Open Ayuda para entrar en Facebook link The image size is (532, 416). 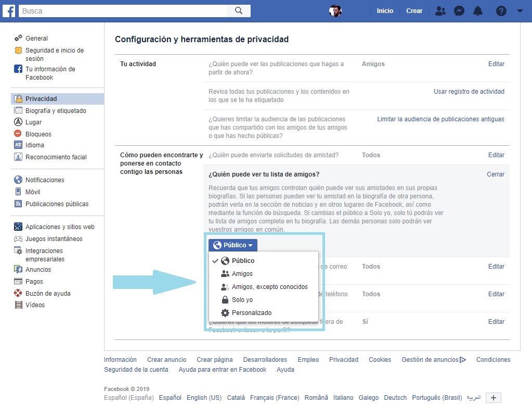(x=222, y=370)
